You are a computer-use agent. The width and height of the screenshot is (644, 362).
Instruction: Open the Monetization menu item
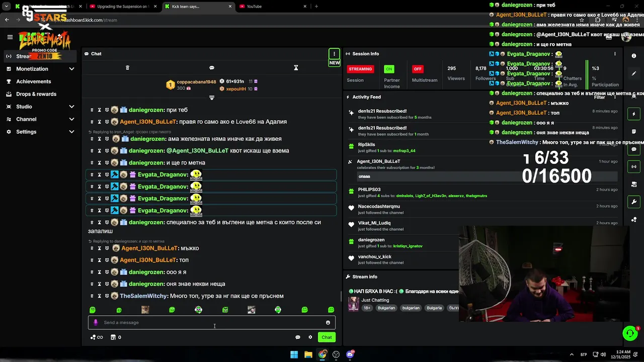point(32,69)
